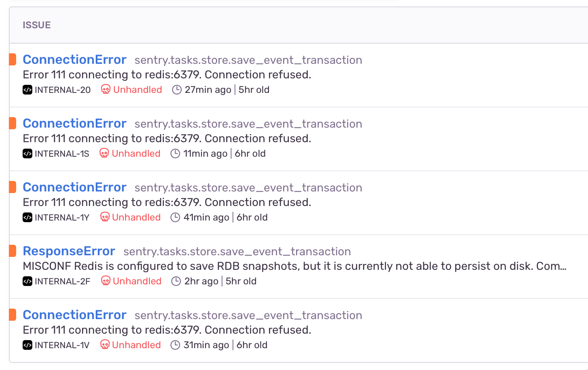The width and height of the screenshot is (588, 370).
Task: Click the ISSUE column header
Action: tap(37, 25)
